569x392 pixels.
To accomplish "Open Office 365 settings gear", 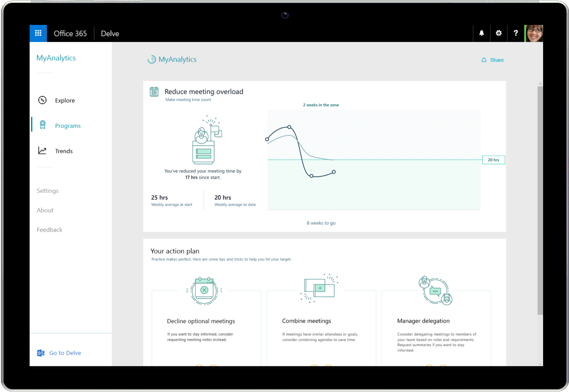I will pyautogui.click(x=499, y=33).
